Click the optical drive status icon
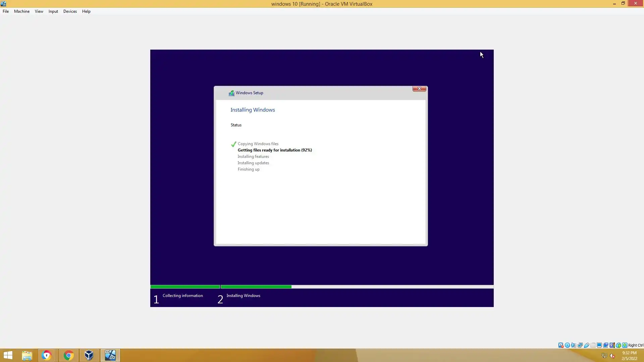 [567, 345]
